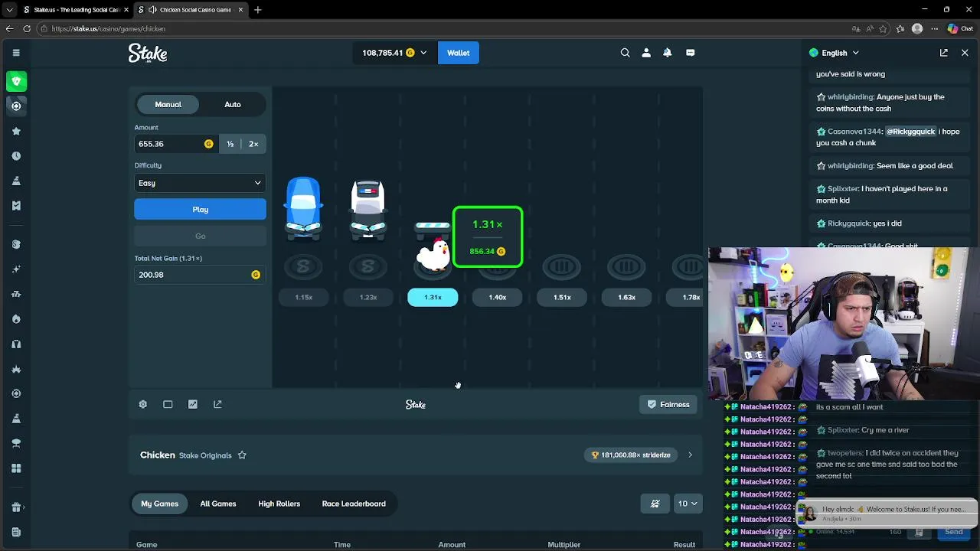
Task: Open the hamburger menu in the left sidebar
Action: [x=16, y=53]
